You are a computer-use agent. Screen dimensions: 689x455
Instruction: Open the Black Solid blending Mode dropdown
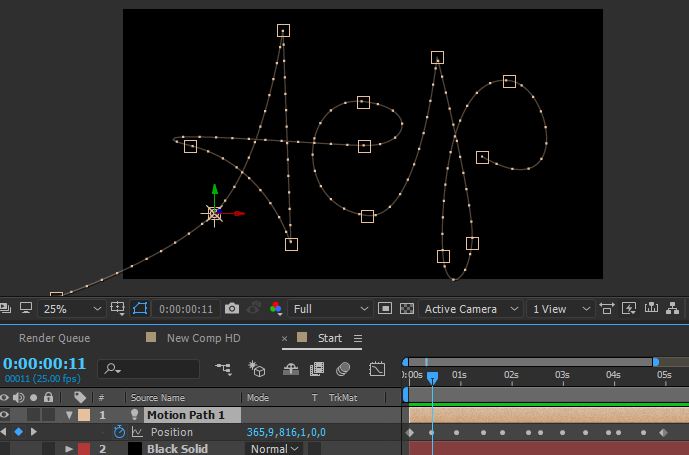[x=275, y=449]
